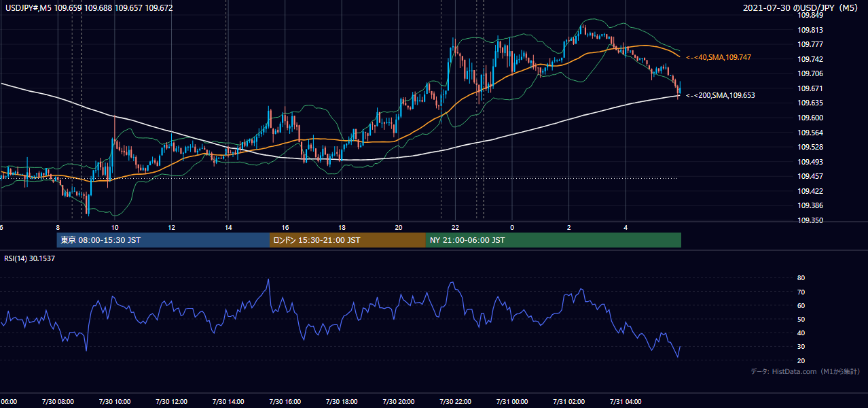Viewport: 868px width, 408px height.
Task: Click the 7/31 02:00 time label
Action: point(568,402)
